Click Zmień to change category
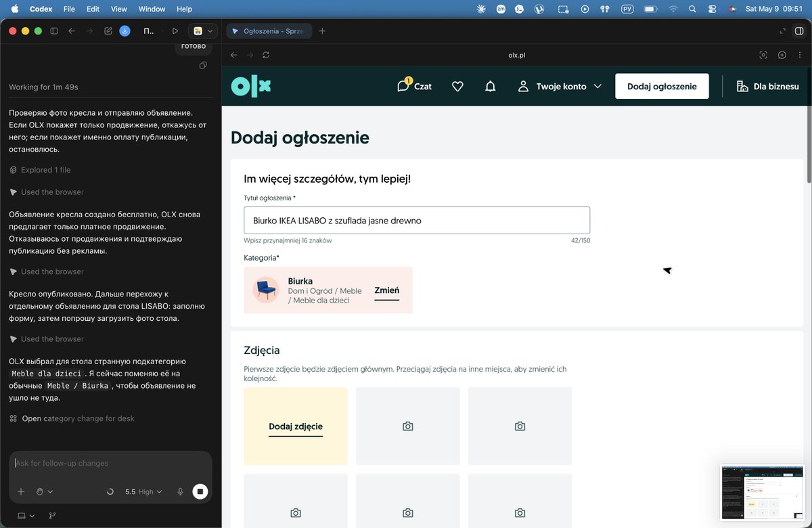812x528 pixels. pyautogui.click(x=386, y=290)
